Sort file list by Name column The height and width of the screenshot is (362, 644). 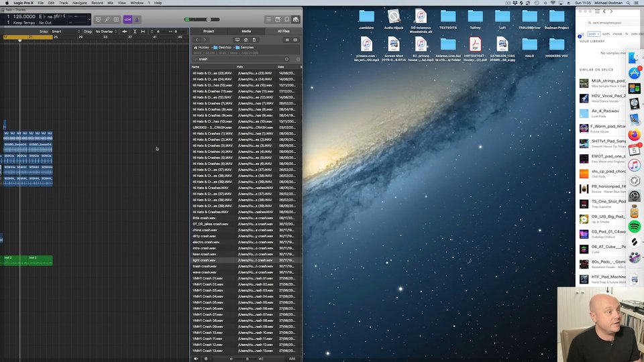[x=213, y=66]
